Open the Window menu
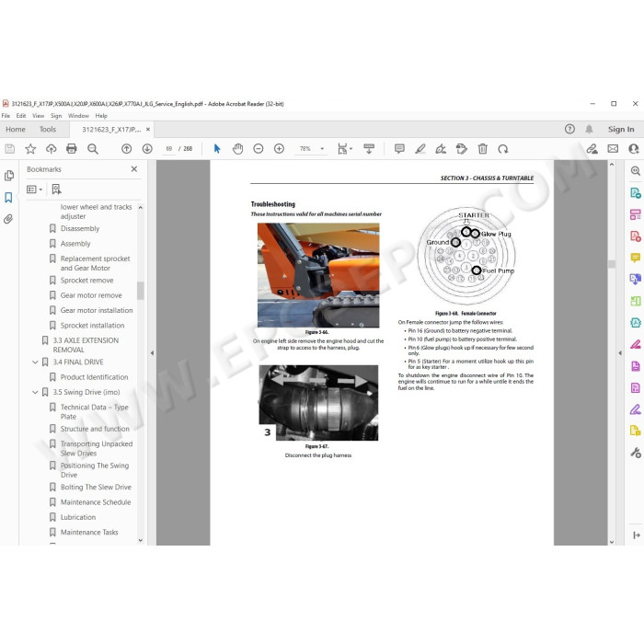Viewport: 644px width, 644px height. coord(78,116)
